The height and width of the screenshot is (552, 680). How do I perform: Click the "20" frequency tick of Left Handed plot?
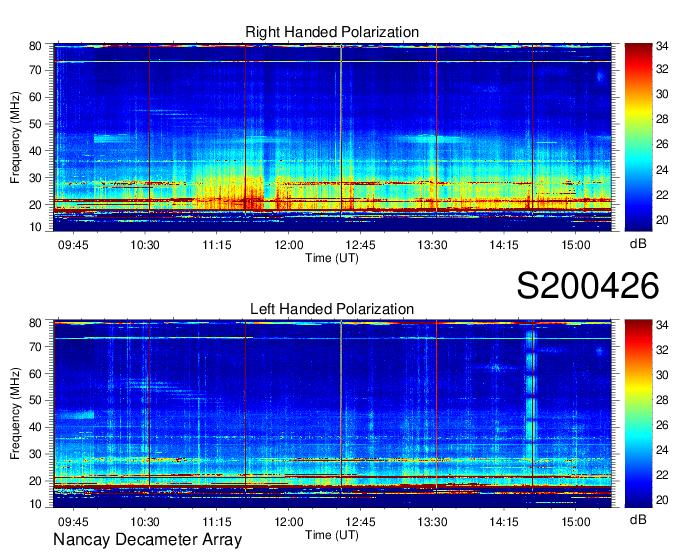click(35, 481)
